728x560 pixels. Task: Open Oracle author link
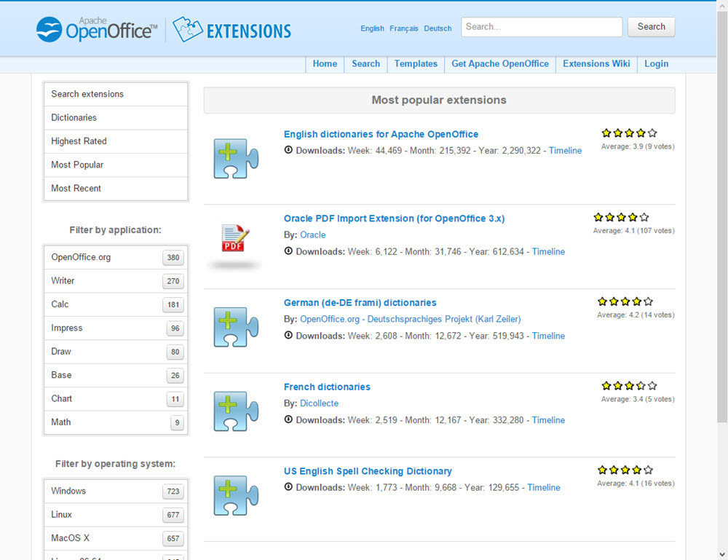pyautogui.click(x=312, y=235)
